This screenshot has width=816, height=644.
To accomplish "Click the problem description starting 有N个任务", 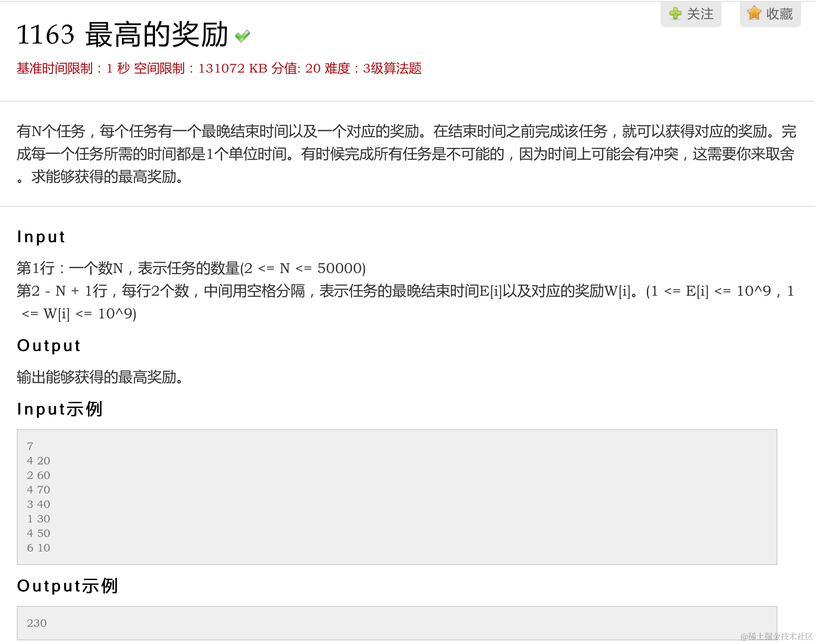I will point(407,154).
